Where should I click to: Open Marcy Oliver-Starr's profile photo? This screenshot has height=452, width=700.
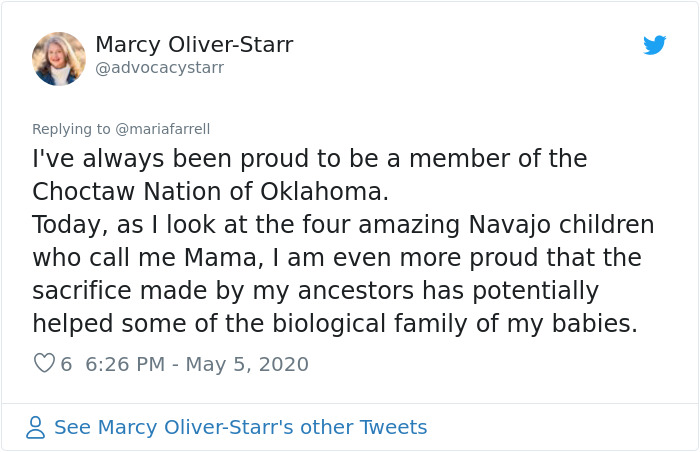[59, 58]
